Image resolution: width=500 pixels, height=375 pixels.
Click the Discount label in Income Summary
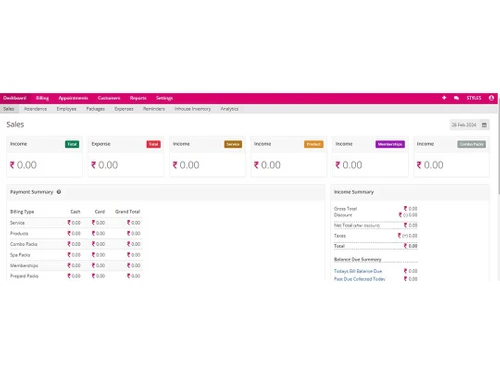tap(343, 215)
